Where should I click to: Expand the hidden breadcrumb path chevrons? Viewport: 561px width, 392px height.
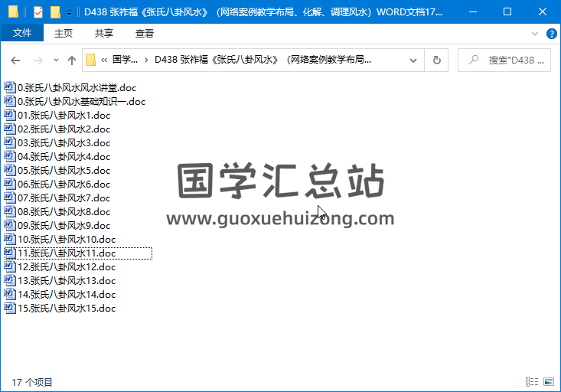click(104, 60)
